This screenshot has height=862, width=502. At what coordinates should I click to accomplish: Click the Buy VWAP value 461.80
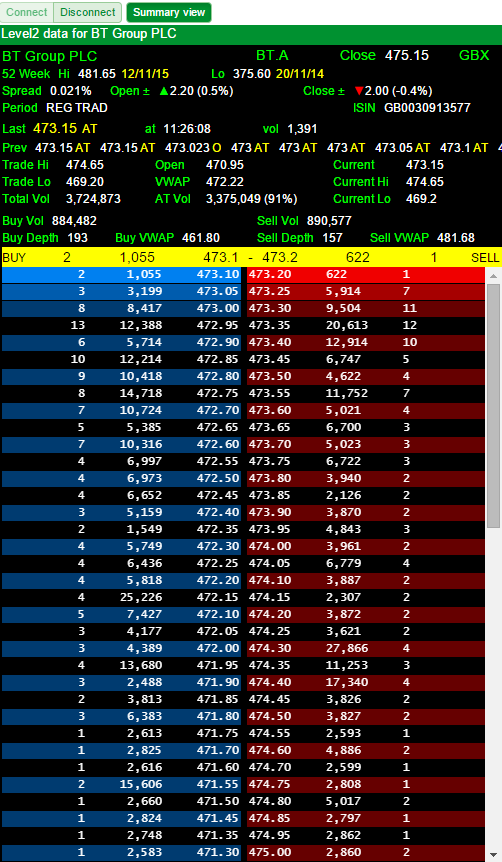[x=201, y=238]
